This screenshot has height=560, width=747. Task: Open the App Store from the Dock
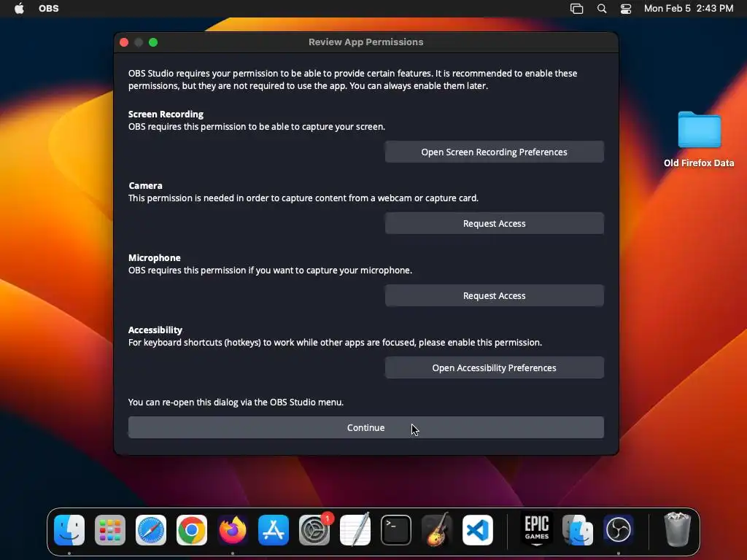click(x=274, y=530)
